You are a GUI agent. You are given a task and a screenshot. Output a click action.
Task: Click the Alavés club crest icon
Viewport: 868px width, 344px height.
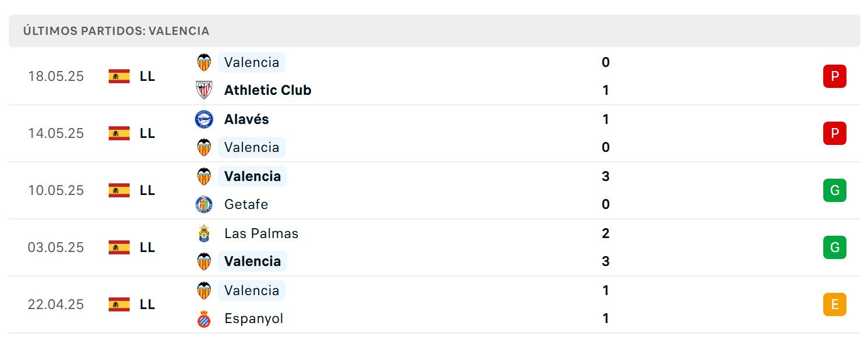204,119
